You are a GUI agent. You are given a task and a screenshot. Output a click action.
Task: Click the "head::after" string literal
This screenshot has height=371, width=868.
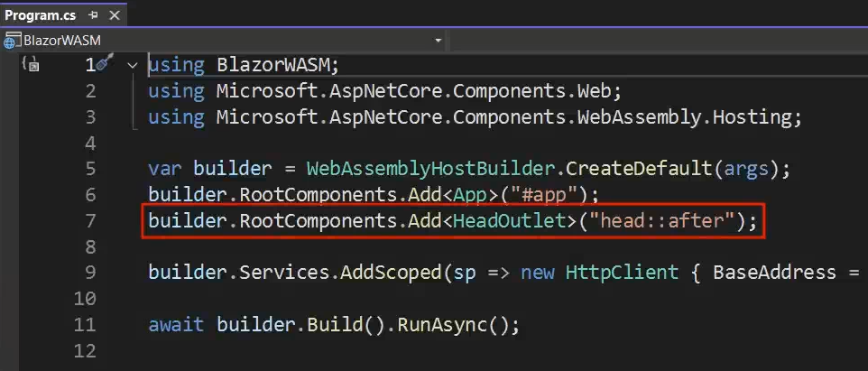pyautogui.click(x=661, y=221)
